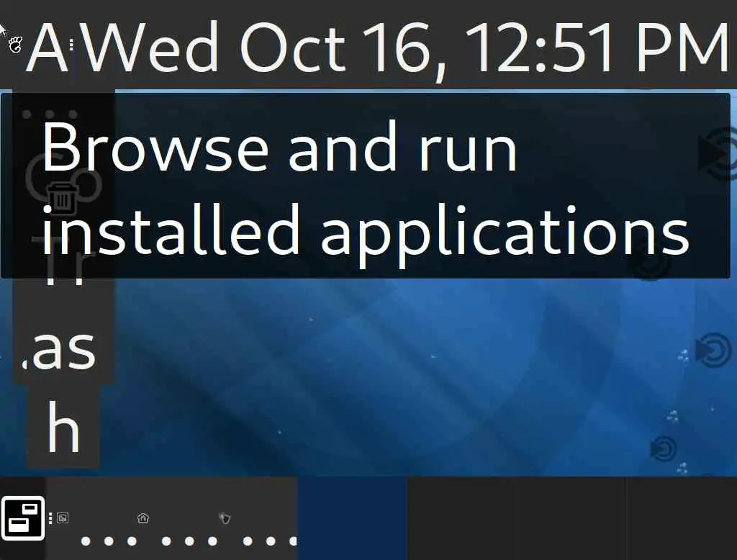Switch to the last workspace cell

(681, 518)
